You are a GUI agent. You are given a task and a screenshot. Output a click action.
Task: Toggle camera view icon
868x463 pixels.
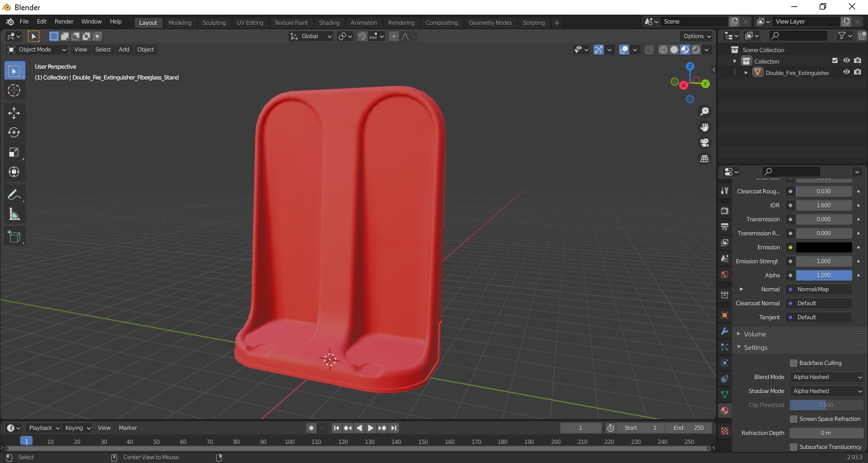click(x=704, y=143)
